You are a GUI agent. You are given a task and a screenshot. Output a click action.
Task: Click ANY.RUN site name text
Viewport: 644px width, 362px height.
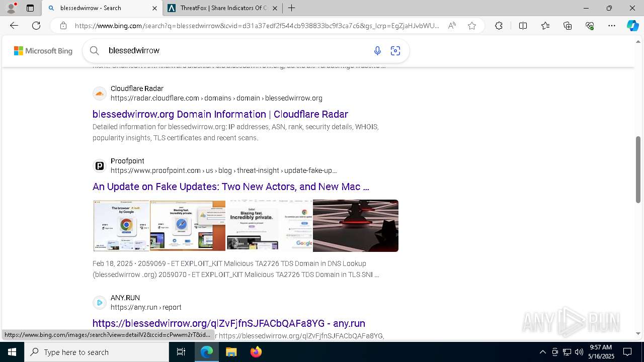pos(125,298)
